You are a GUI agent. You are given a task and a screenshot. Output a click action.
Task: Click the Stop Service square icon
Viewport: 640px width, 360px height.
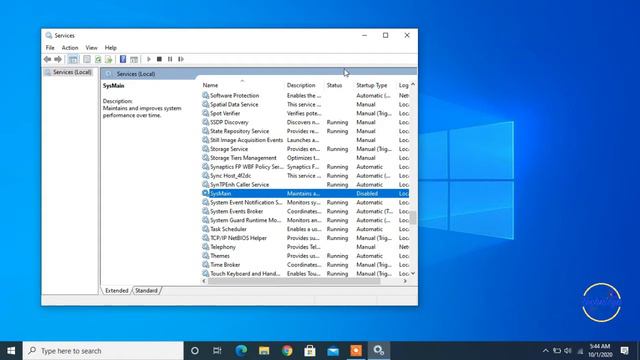pyautogui.click(x=159, y=59)
